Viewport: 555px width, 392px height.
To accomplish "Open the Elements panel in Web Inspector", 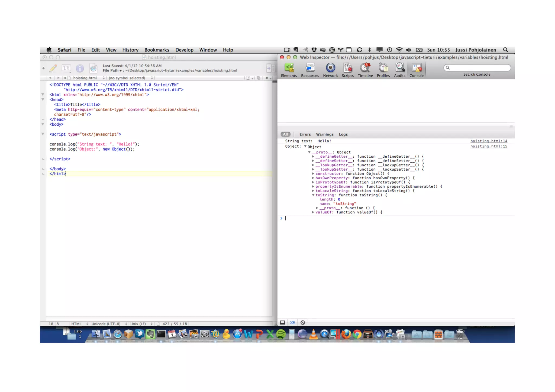I will pos(289,70).
